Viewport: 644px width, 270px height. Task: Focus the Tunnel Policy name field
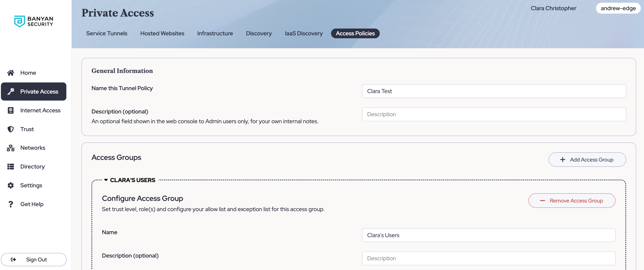pyautogui.click(x=494, y=91)
